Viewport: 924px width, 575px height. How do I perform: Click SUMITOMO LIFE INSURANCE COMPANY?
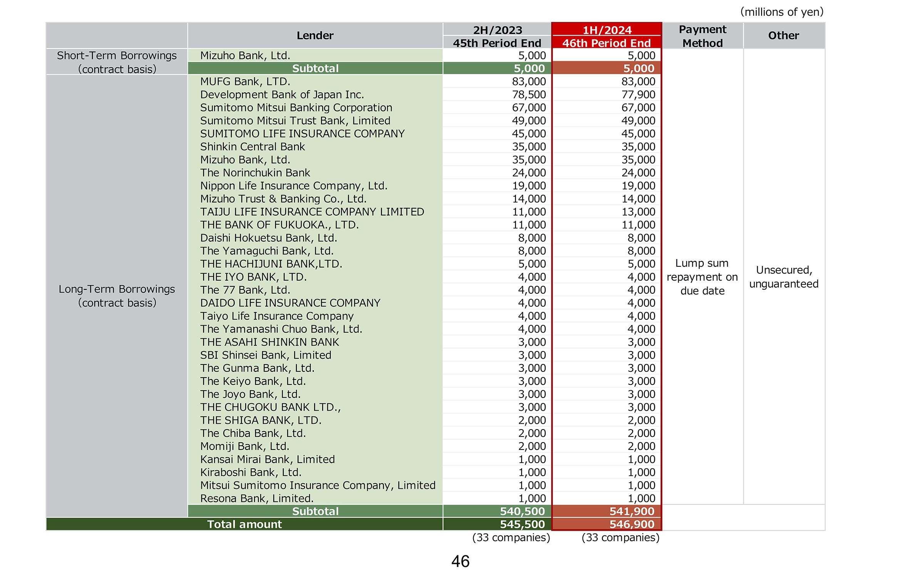click(302, 134)
